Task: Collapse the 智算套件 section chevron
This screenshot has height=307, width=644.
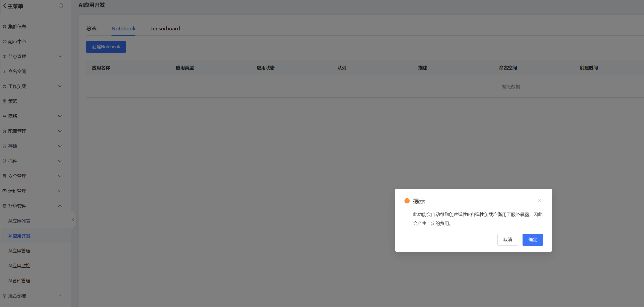Action: coord(60,206)
